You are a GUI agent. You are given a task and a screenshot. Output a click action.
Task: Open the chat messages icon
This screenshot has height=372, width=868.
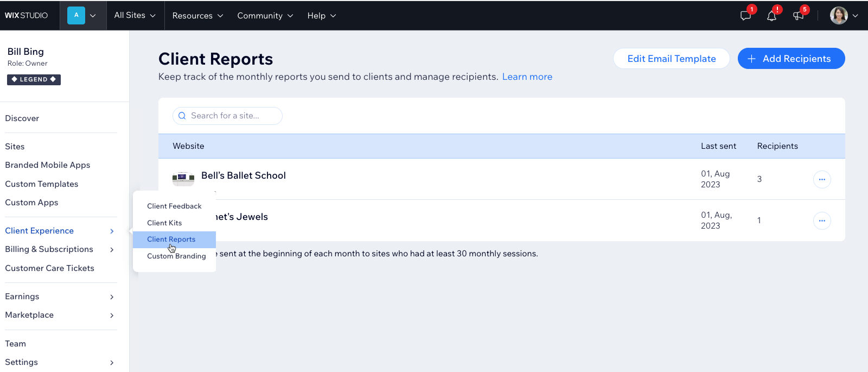tap(745, 16)
